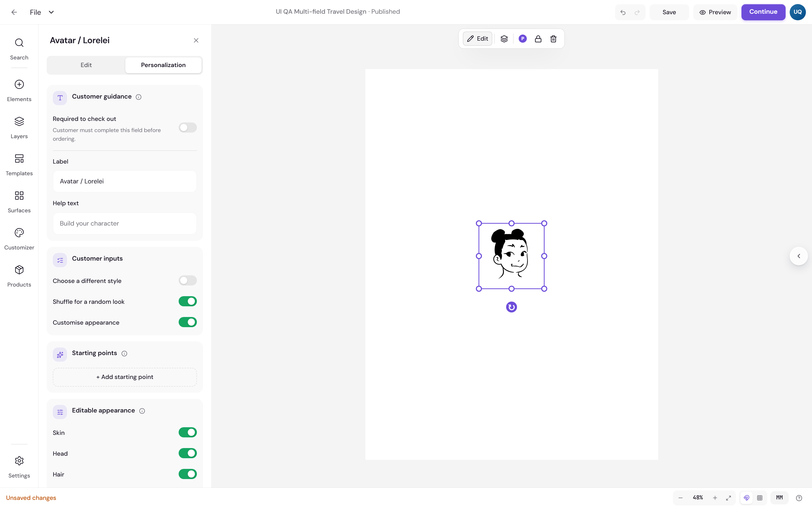The image size is (812, 508).
Task: Zoom out with the minus icon
Action: 681,498
